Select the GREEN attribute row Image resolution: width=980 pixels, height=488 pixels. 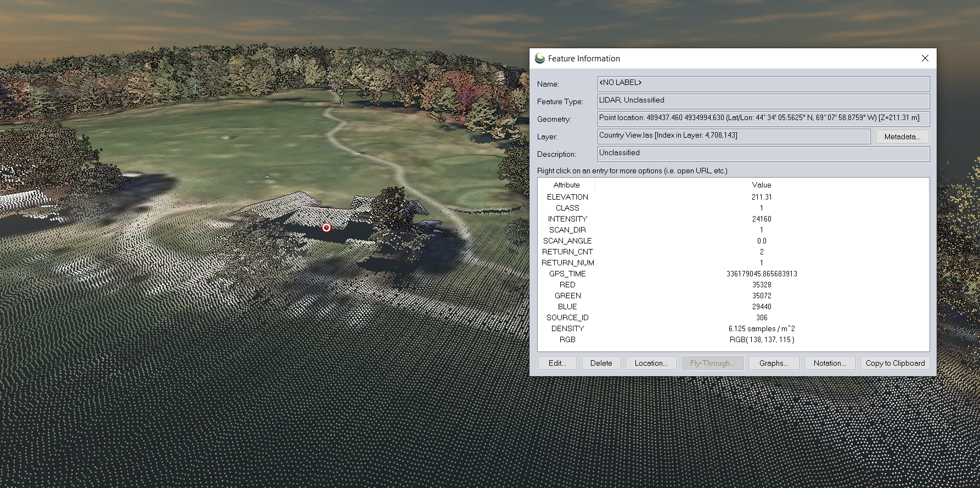(733, 296)
